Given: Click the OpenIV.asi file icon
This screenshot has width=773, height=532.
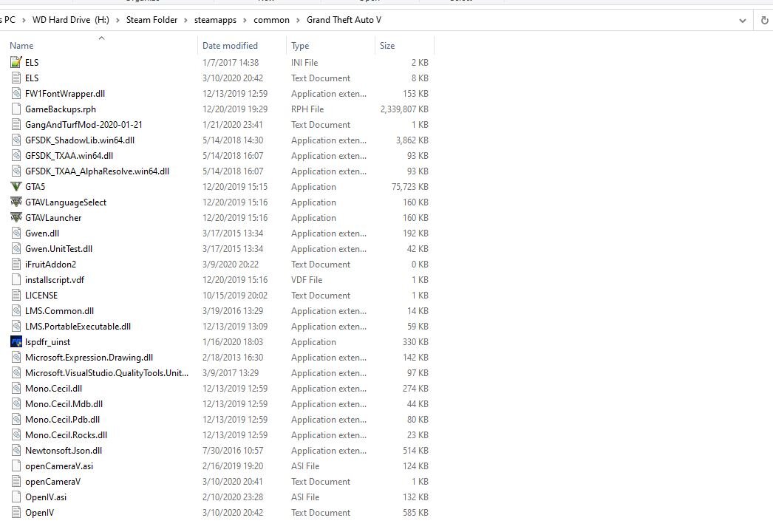Looking at the screenshot, I should click(x=16, y=497).
